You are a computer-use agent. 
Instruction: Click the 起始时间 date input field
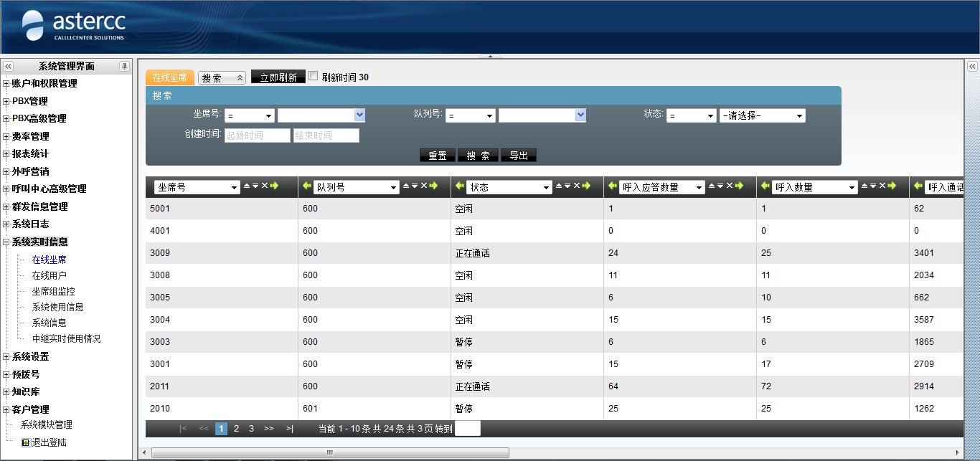[x=257, y=136]
